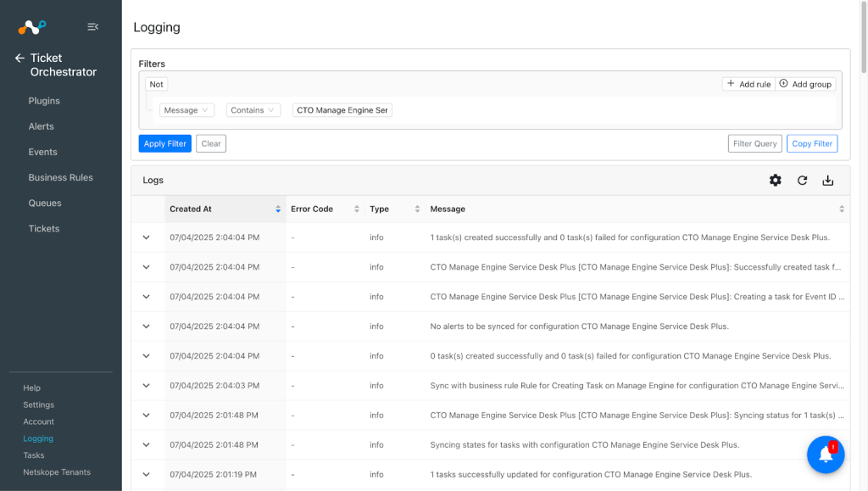Sort by Created At column arrows
868x491 pixels.
(x=278, y=209)
